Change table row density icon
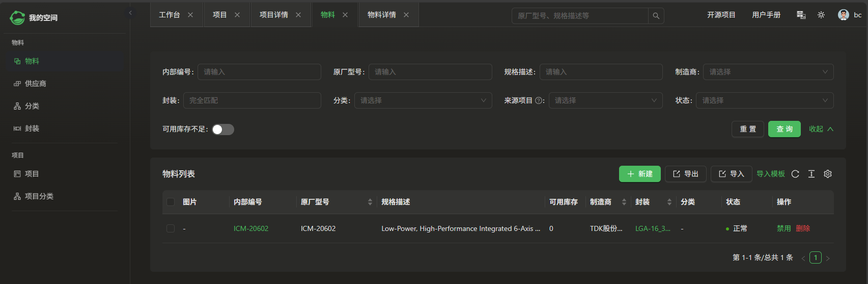The width and height of the screenshot is (868, 284). coord(811,174)
